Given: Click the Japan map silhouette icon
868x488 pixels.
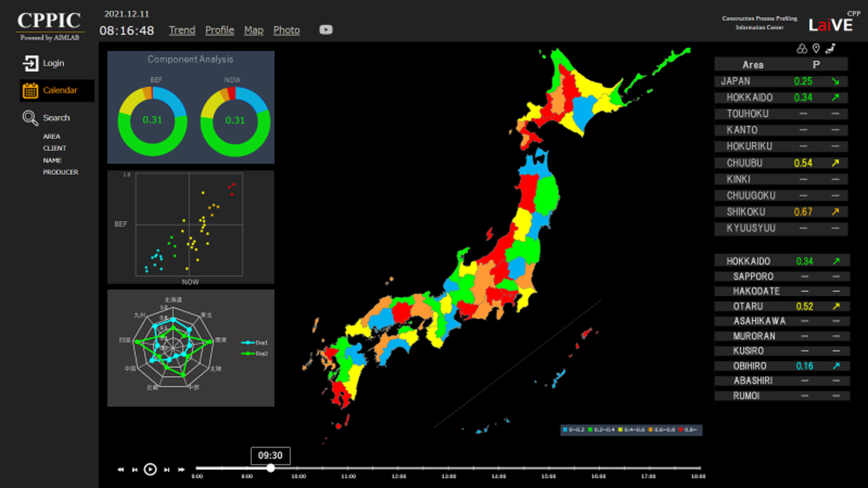Looking at the screenshot, I should point(831,49).
